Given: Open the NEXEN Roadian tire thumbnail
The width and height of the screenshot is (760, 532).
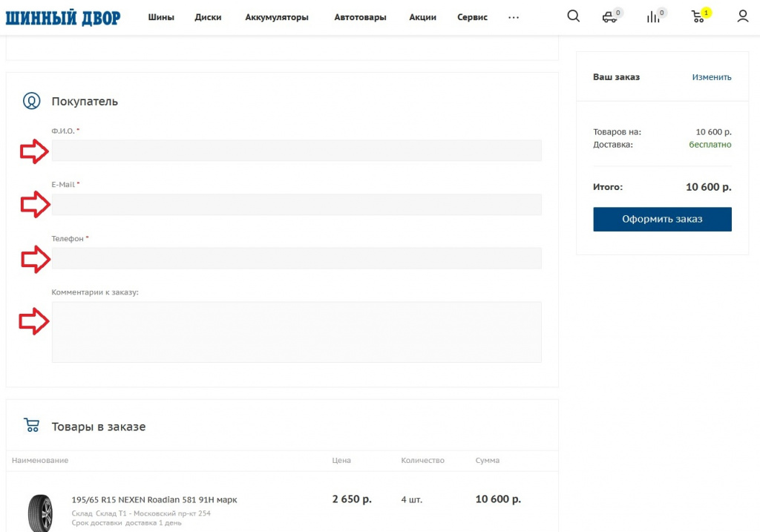Looking at the screenshot, I should tap(40, 510).
